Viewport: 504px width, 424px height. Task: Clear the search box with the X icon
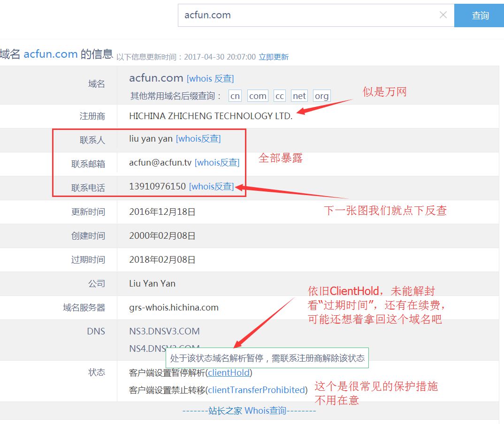click(x=443, y=15)
